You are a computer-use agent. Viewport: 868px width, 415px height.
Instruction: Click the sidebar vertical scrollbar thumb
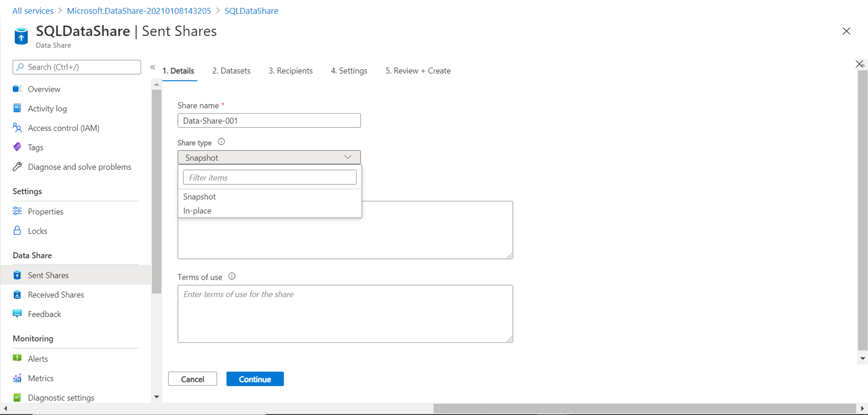click(x=157, y=192)
